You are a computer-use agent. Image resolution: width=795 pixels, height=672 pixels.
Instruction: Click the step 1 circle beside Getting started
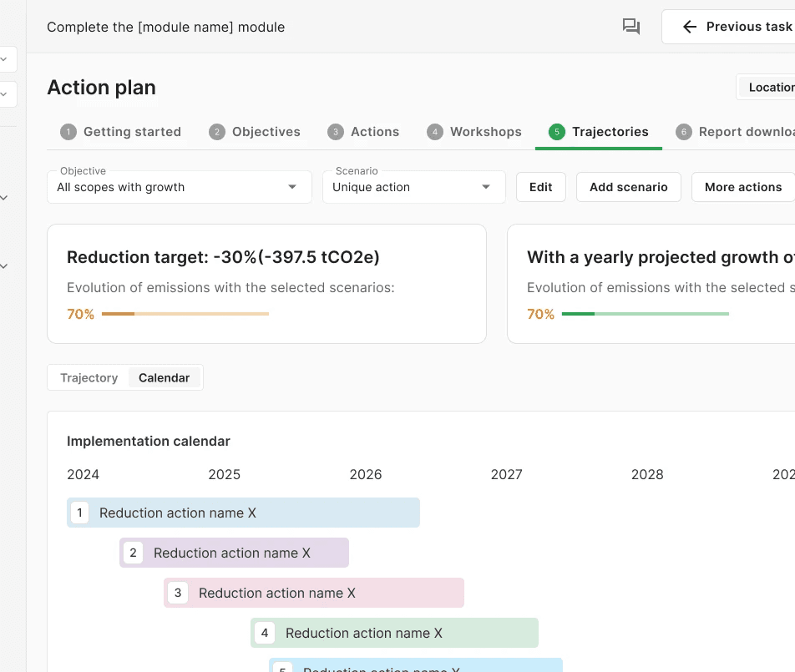tap(68, 132)
